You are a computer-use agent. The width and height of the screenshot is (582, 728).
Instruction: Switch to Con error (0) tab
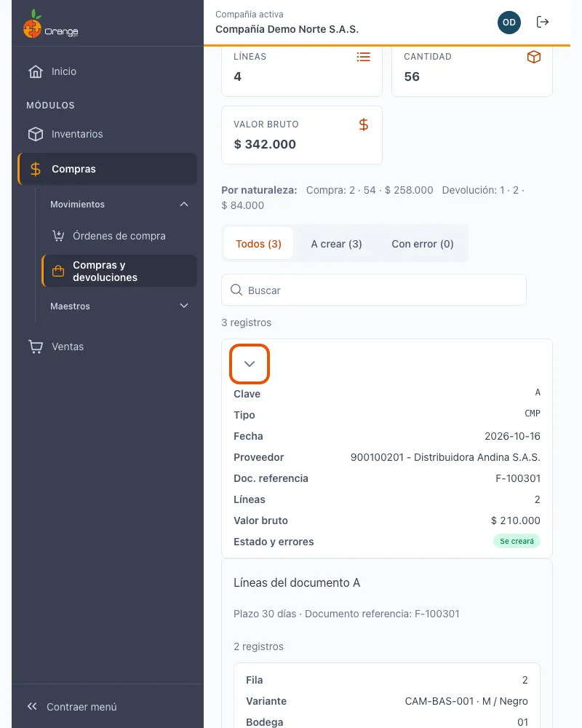click(x=423, y=244)
